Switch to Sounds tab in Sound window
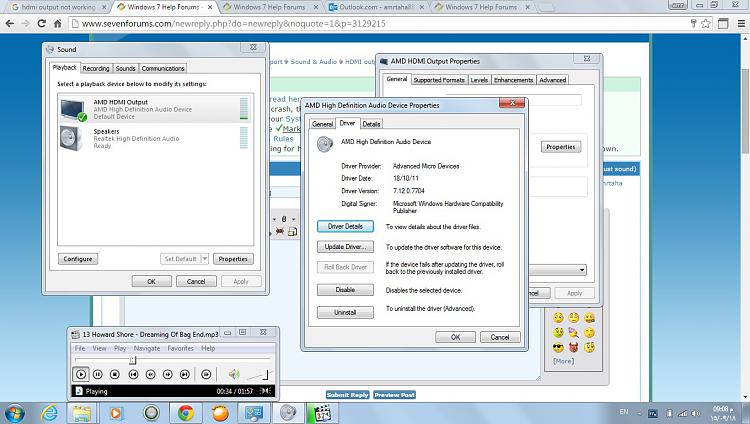Viewport: 750px width, 424px height. [125, 68]
